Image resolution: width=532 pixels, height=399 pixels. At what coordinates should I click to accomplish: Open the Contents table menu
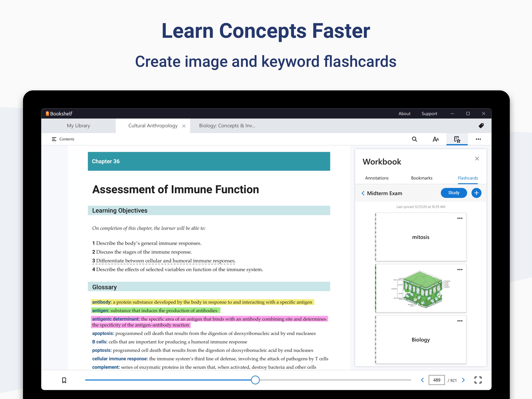pos(63,139)
